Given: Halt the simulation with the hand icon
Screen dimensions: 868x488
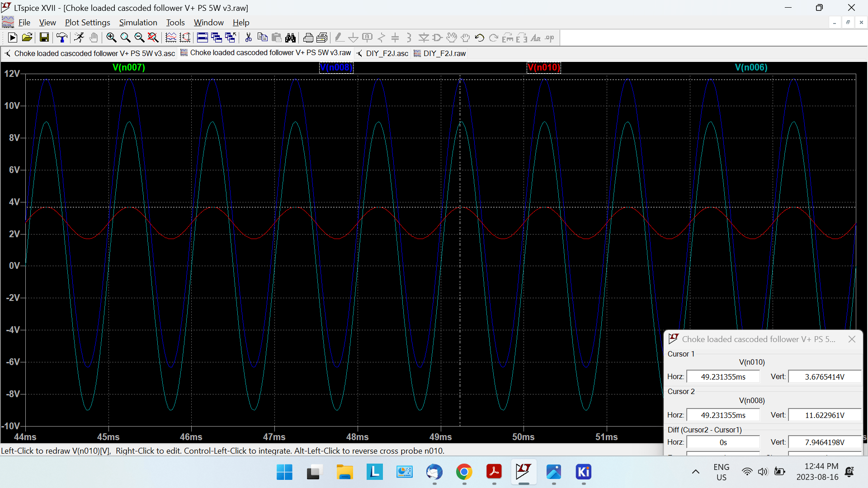Looking at the screenshot, I should (93, 38).
